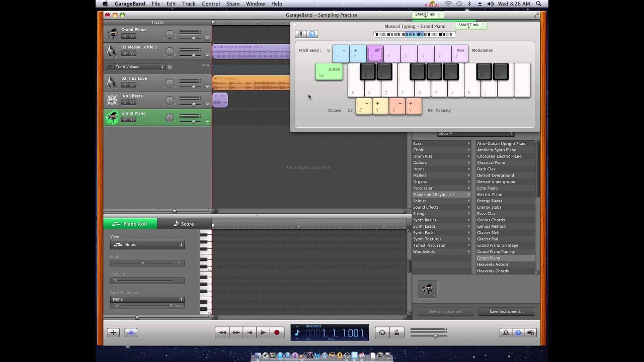Click the 02 This Love.3 orange audio region

tap(251, 83)
